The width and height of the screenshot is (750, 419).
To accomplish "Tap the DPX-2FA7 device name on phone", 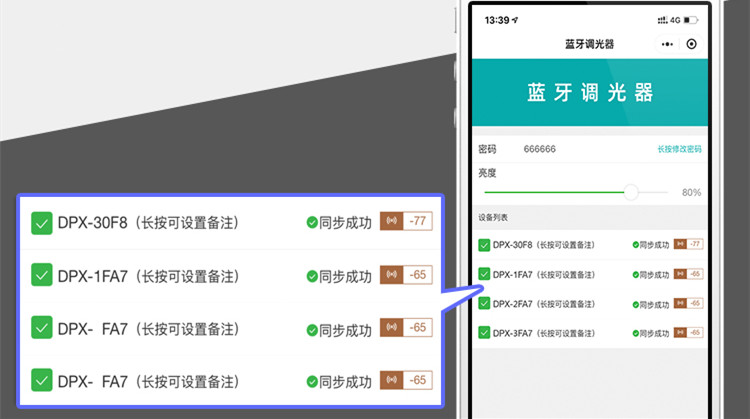I will click(512, 303).
